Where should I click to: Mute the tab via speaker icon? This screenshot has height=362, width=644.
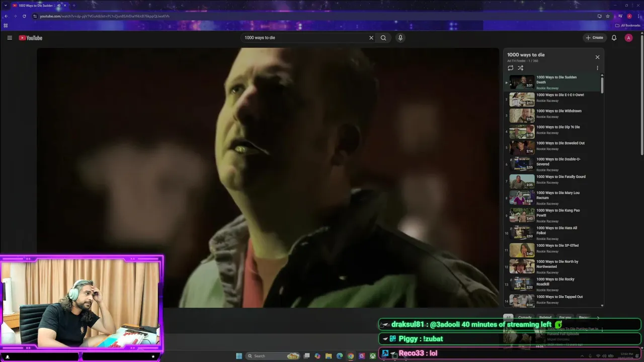(x=59, y=6)
